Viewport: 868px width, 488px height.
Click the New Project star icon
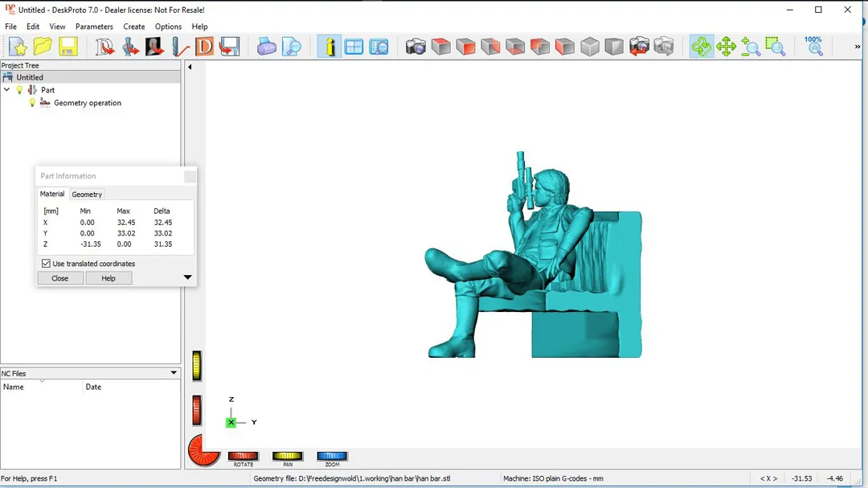pos(18,47)
